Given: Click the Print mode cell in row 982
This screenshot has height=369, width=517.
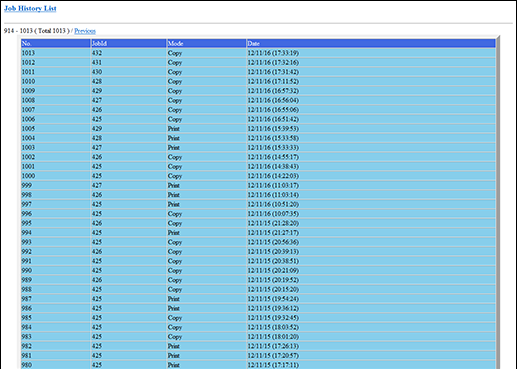Looking at the screenshot, I should tap(206, 346).
